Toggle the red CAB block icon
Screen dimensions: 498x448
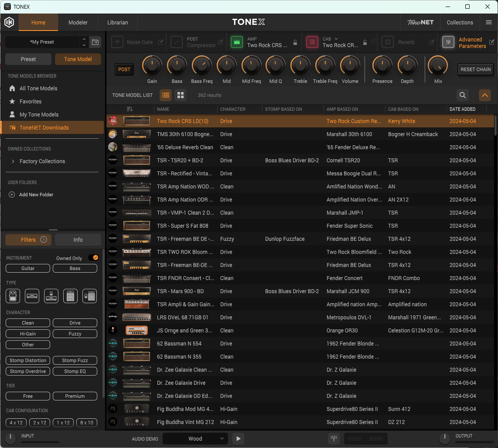point(312,42)
